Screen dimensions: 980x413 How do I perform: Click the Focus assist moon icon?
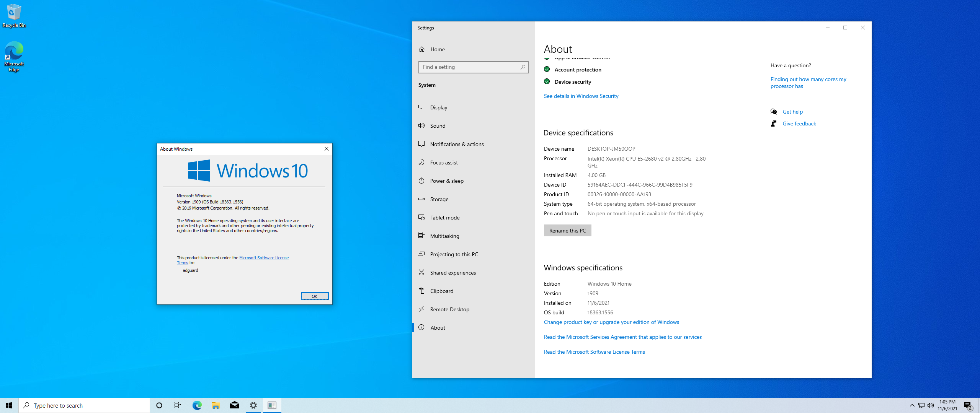421,162
